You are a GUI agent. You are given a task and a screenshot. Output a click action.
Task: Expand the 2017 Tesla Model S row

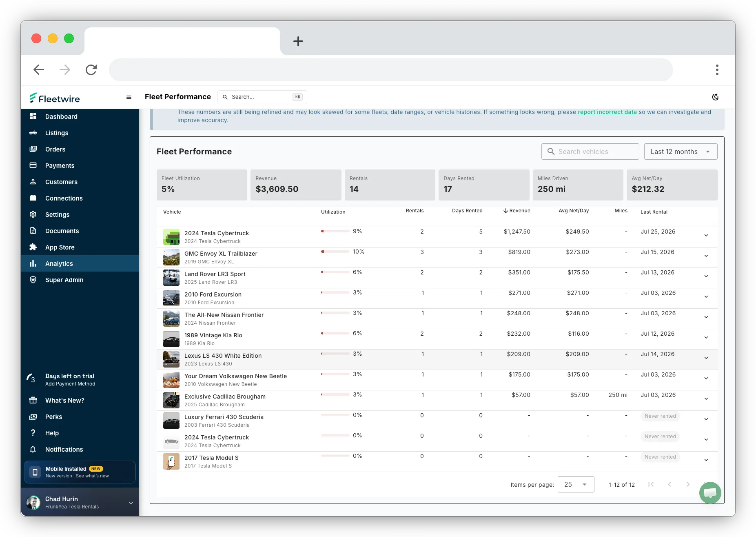706,460
